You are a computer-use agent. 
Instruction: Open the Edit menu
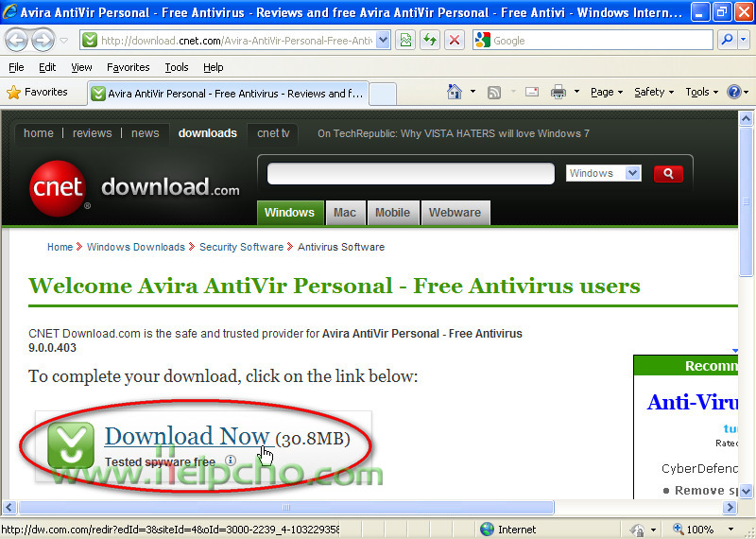click(47, 67)
